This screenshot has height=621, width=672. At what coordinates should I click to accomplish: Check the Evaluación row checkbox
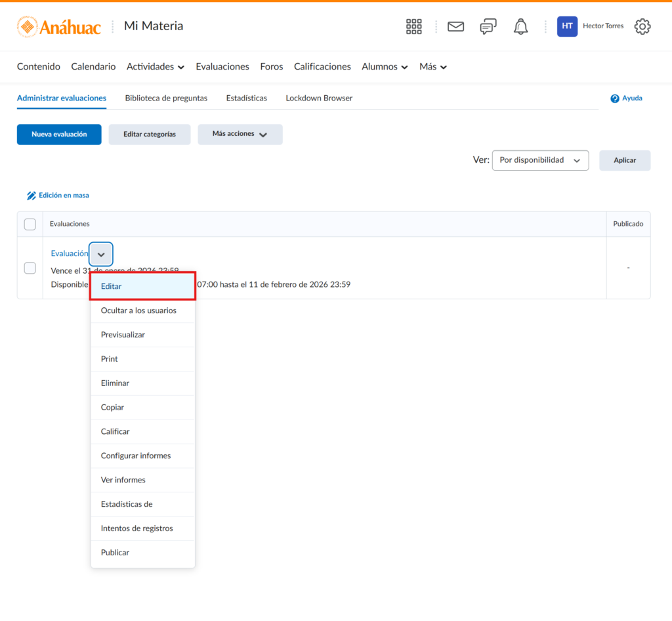(x=30, y=268)
